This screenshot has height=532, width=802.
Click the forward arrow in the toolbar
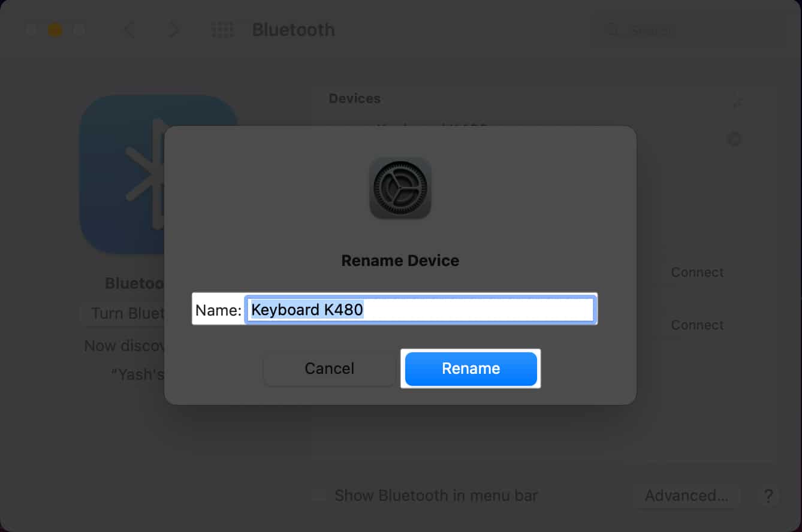pos(174,30)
